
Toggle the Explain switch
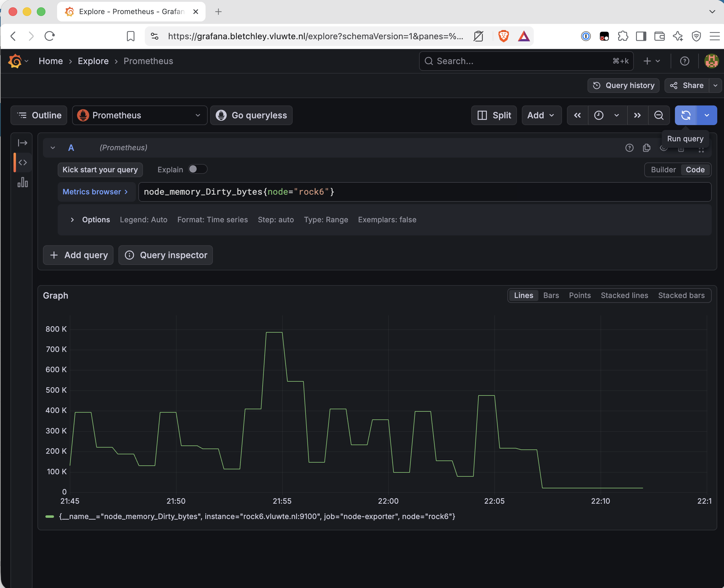(x=198, y=169)
